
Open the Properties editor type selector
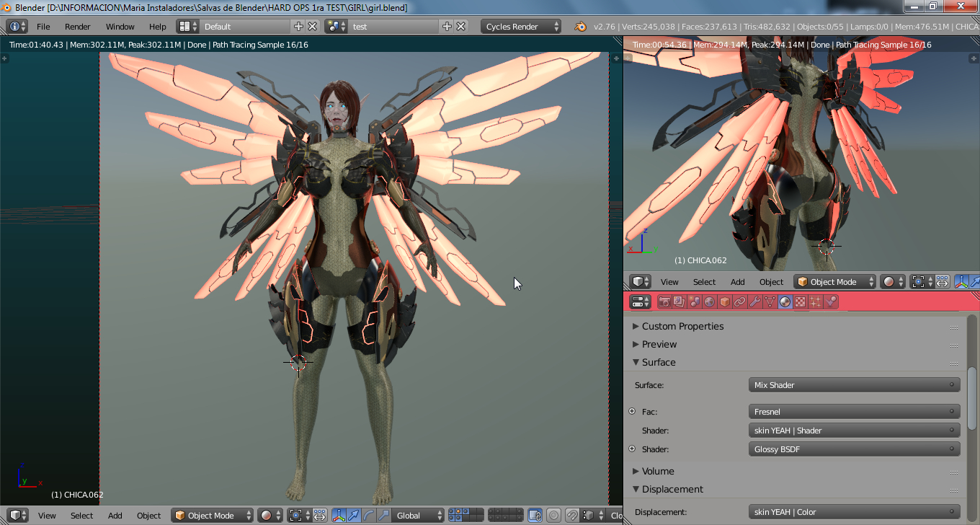[640, 302]
